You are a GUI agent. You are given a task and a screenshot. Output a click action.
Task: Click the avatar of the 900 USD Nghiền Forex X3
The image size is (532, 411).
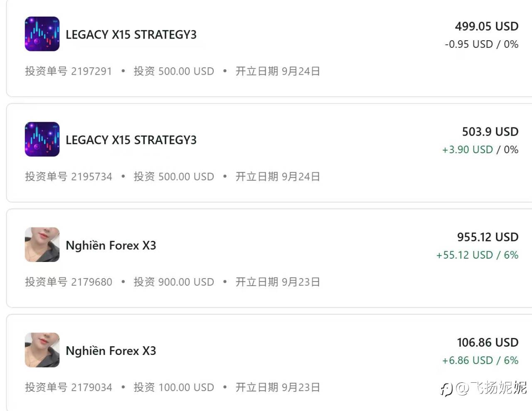pos(42,245)
